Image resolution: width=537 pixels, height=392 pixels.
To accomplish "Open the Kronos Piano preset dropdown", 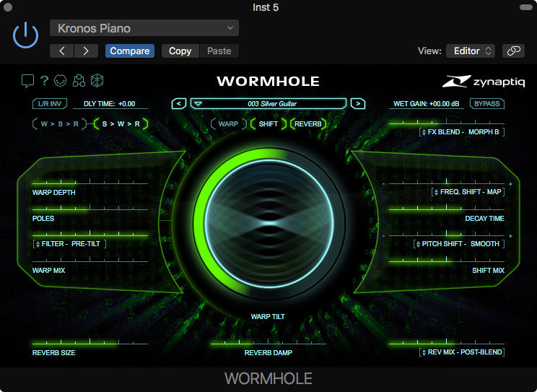I will pyautogui.click(x=144, y=28).
